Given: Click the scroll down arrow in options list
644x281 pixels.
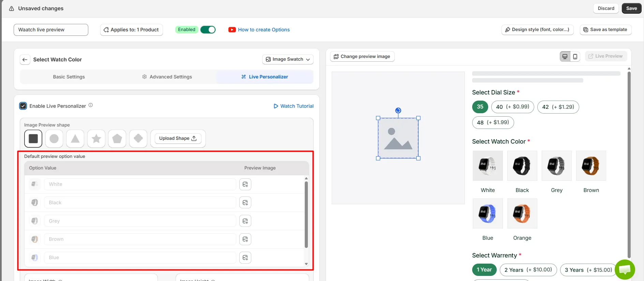Looking at the screenshot, I should point(306,264).
